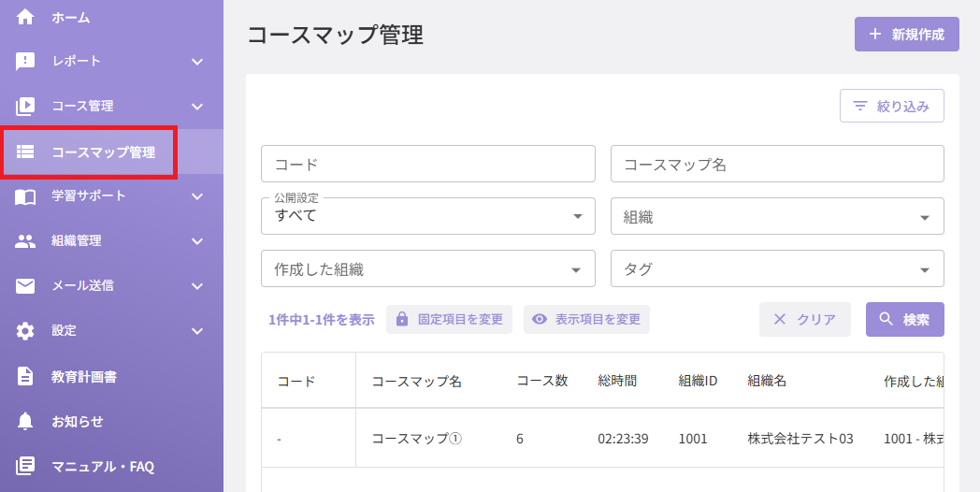Click the 02:23:39 total time cell

tap(623, 439)
